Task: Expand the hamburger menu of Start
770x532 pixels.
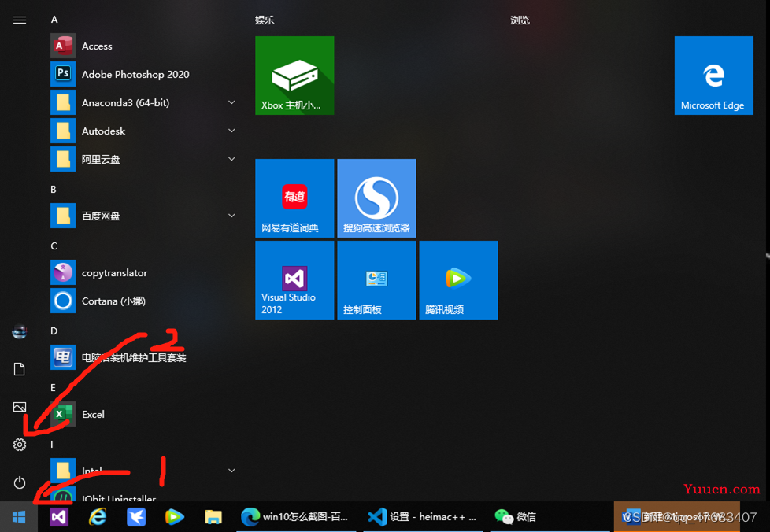Action: (20, 20)
